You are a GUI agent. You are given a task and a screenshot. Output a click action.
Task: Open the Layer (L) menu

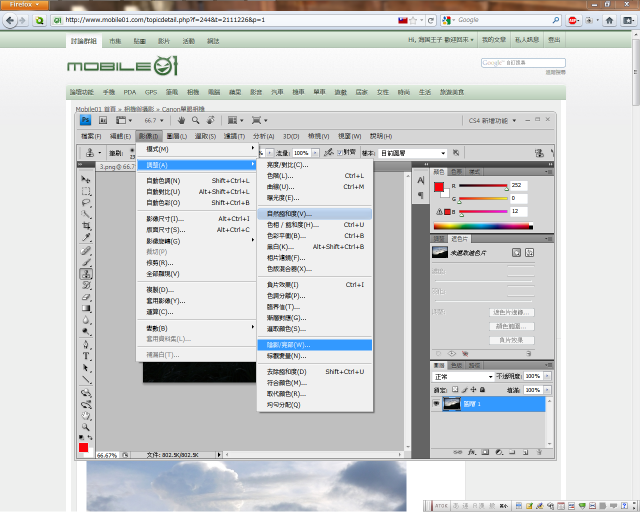click(x=177, y=136)
